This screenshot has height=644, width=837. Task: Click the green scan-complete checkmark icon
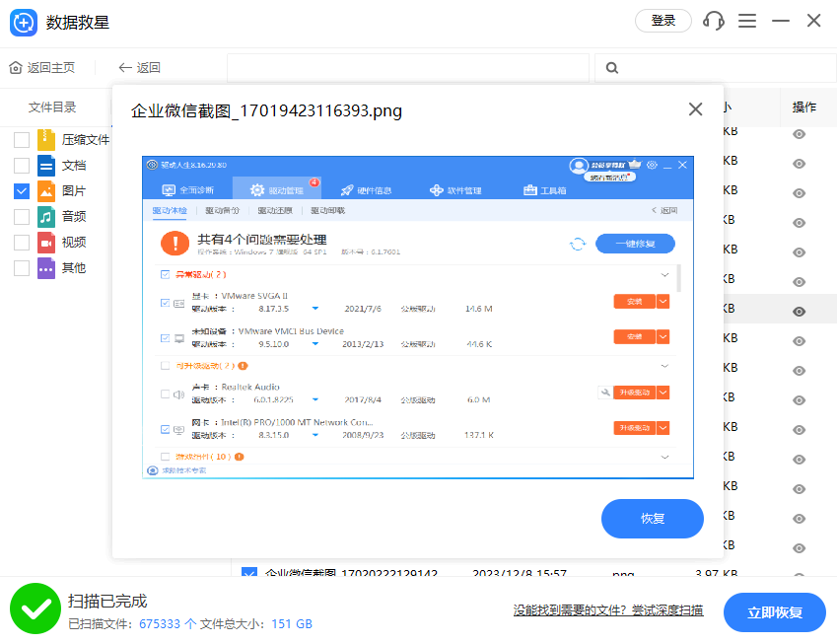click(x=35, y=608)
